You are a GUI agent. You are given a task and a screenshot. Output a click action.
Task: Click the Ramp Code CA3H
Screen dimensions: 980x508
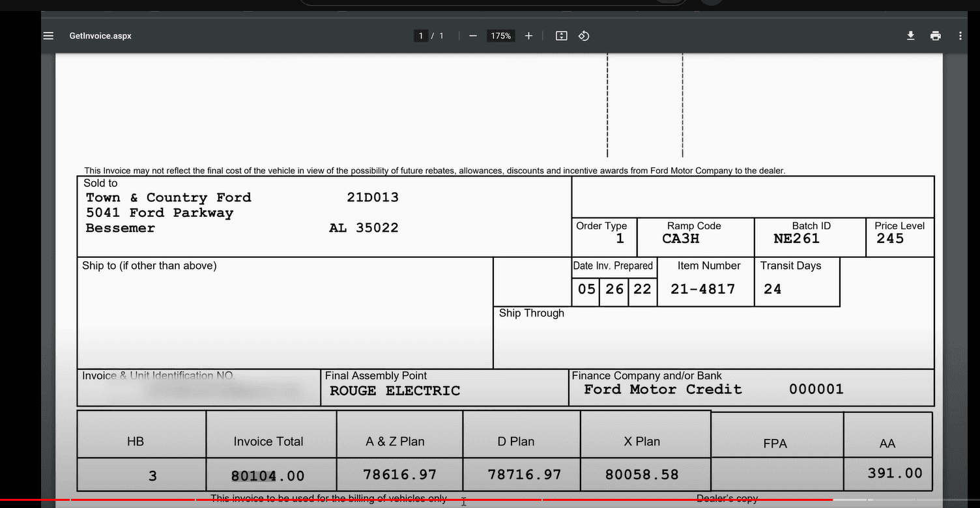coord(681,238)
